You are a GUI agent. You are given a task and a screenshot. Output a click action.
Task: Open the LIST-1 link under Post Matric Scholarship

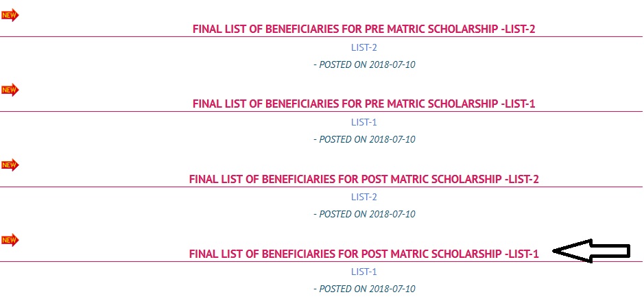pyautogui.click(x=364, y=272)
